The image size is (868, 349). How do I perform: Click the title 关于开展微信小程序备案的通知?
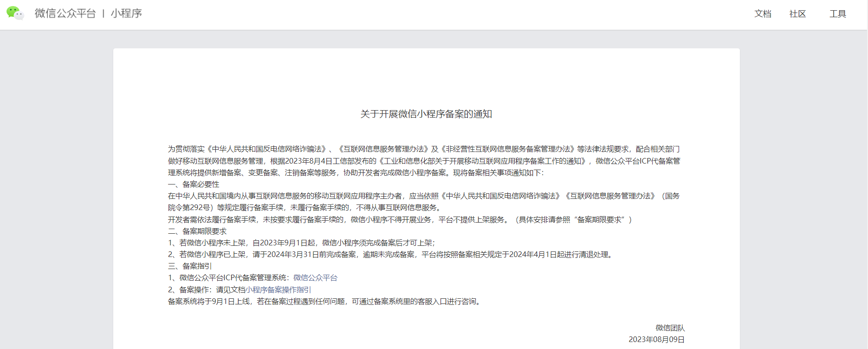[426, 114]
